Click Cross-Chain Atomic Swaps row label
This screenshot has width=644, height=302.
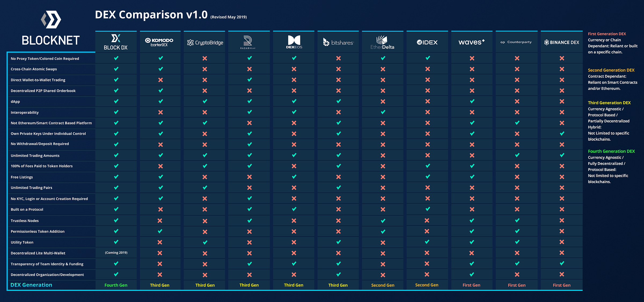pos(34,69)
